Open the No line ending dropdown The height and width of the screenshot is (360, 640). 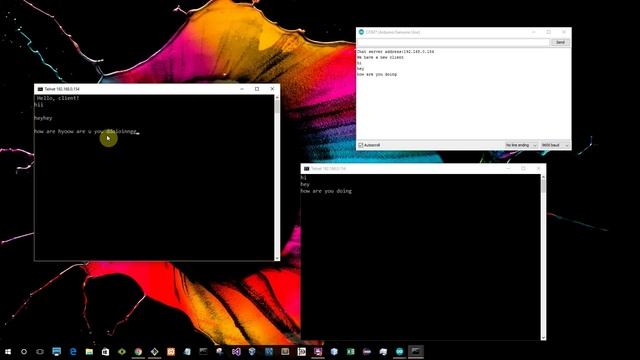(x=521, y=145)
